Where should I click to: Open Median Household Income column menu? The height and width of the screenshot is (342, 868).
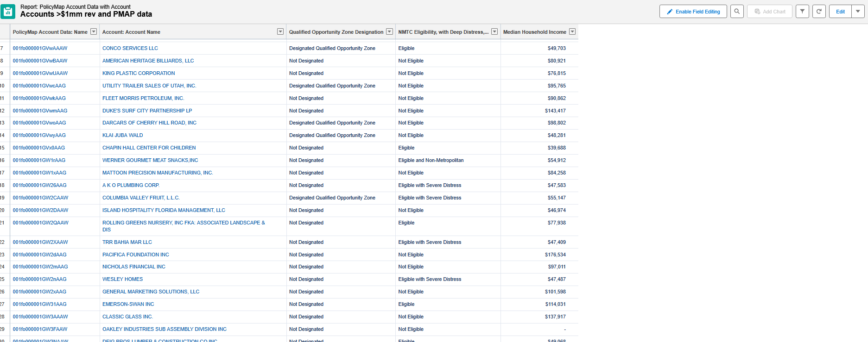click(x=572, y=31)
